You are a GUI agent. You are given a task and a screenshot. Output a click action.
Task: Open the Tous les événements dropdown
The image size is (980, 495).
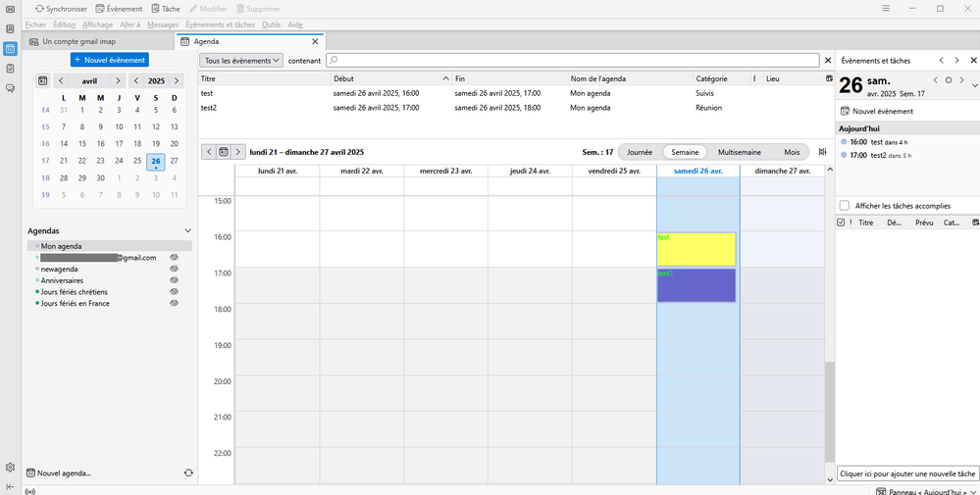(x=242, y=61)
